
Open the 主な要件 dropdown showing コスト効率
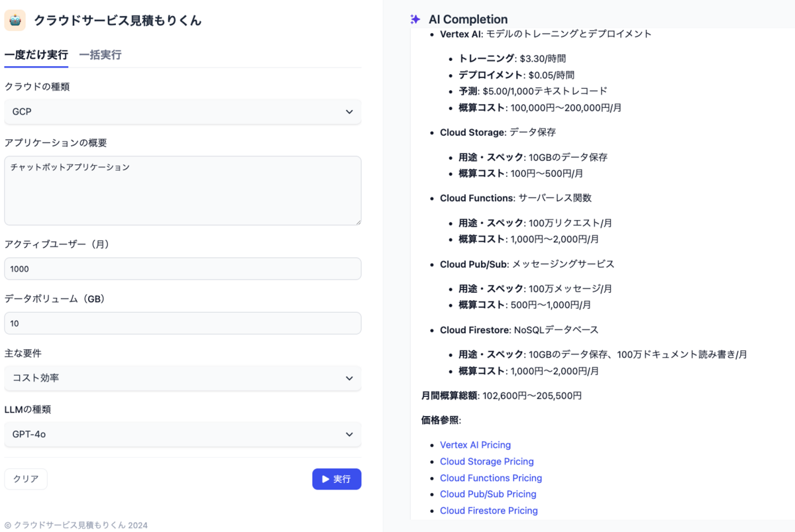(182, 378)
